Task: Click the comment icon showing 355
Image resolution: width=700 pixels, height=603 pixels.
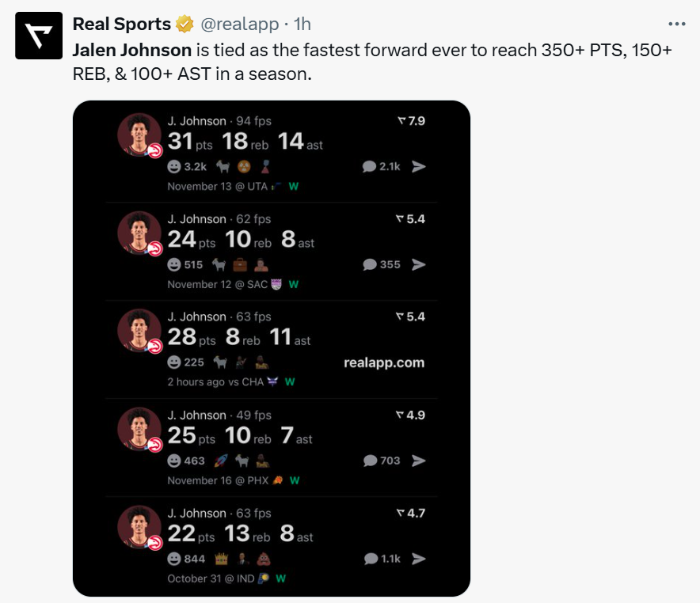Action: click(369, 264)
